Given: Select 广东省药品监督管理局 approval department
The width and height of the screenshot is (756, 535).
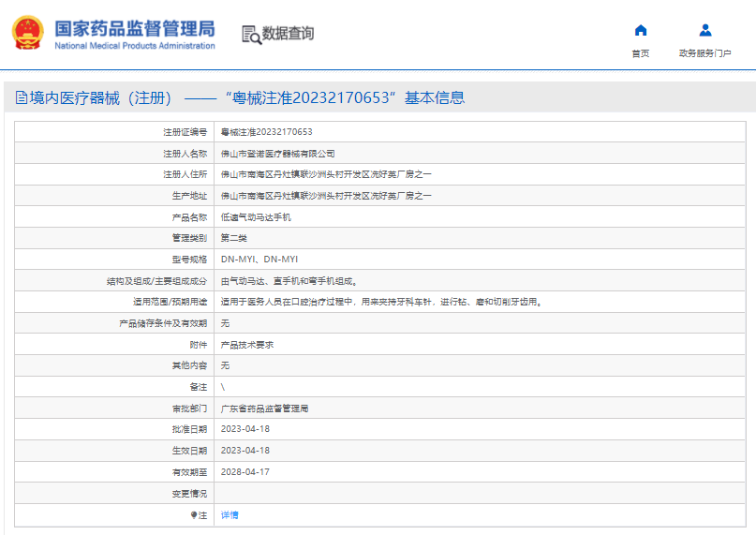Looking at the screenshot, I should 265,409.
